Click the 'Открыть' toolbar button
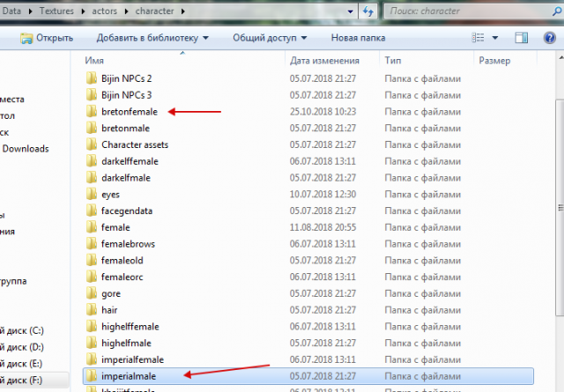Image resolution: width=564 pixels, height=392 pixels. coord(48,38)
